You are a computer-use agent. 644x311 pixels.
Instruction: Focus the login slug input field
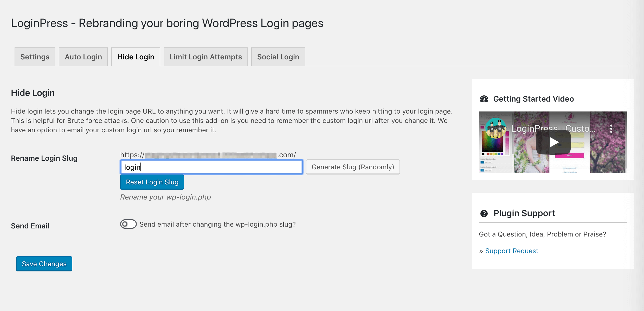click(212, 167)
